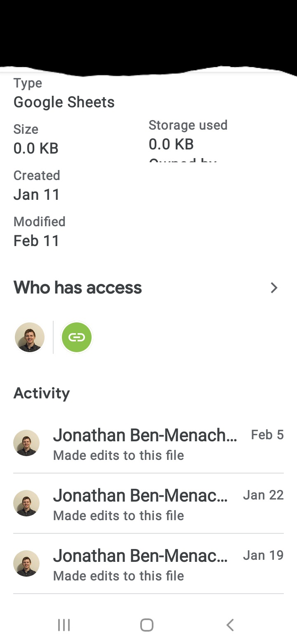297x644 pixels.
Task: Tap the green link sharing icon
Action: 77,337
